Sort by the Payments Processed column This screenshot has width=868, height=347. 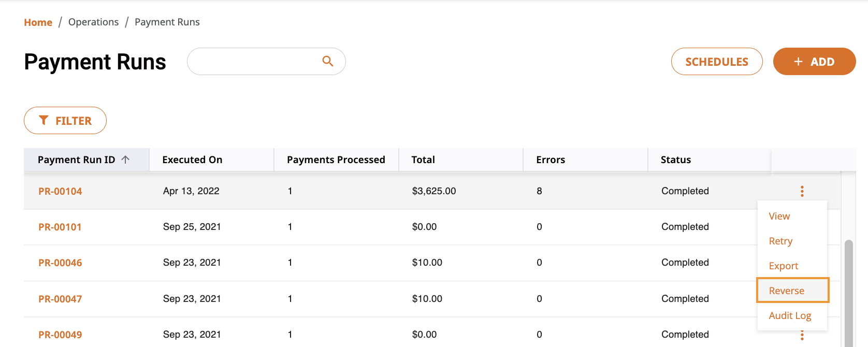pos(336,160)
